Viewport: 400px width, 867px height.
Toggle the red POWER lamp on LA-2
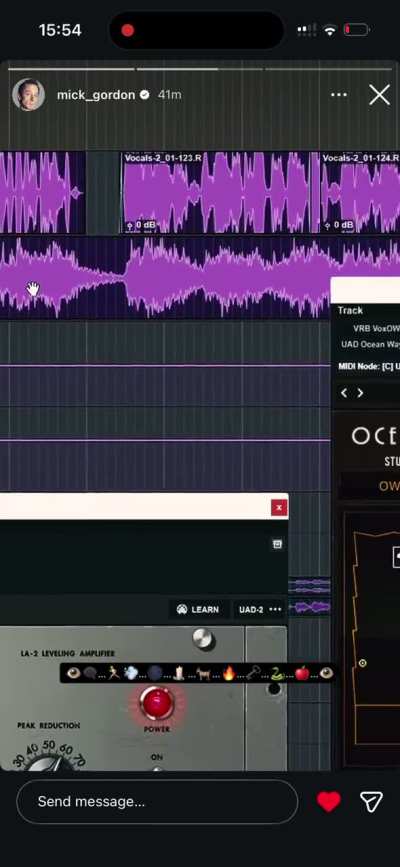pyautogui.click(x=157, y=703)
